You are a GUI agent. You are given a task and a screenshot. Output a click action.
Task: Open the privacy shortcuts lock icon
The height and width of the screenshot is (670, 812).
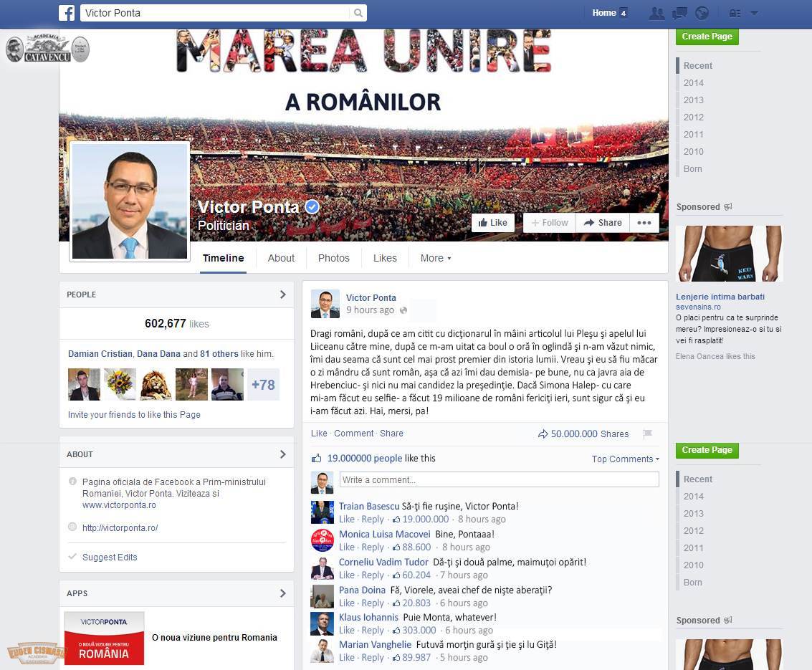735,13
